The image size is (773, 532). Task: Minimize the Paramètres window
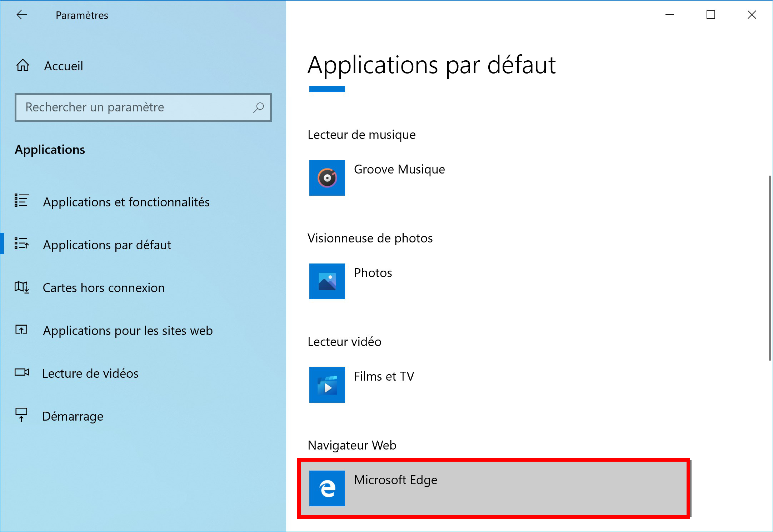(x=670, y=15)
